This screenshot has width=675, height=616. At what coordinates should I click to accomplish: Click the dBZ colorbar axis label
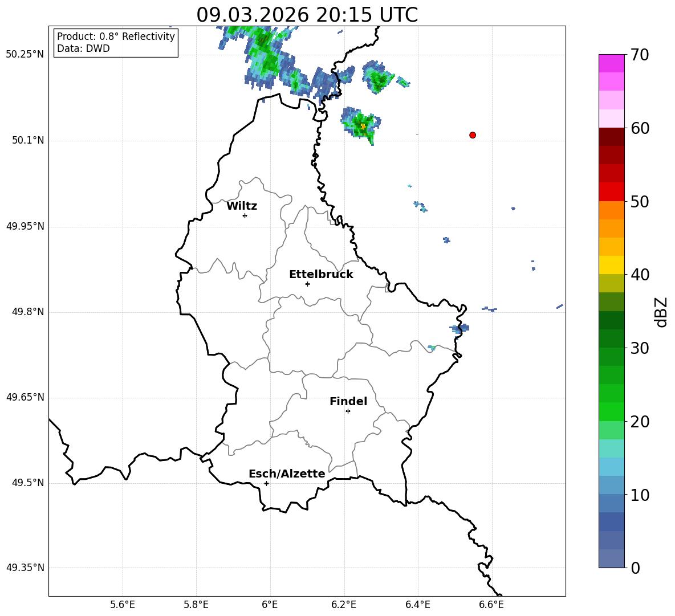662,312
